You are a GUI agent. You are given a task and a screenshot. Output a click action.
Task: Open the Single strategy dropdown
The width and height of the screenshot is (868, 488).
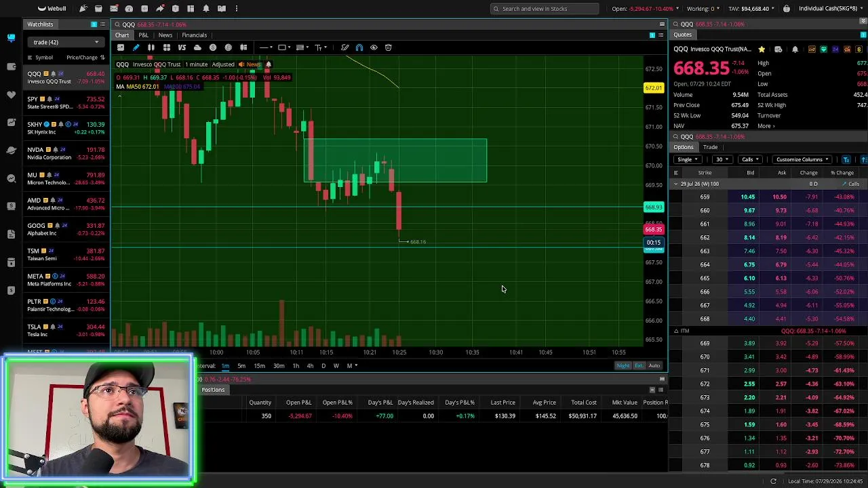[688, 160]
